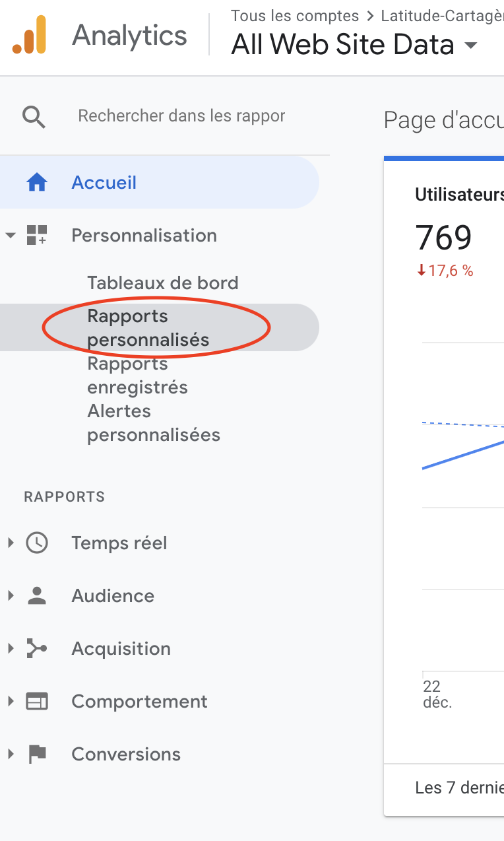This screenshot has width=504, height=841.
Task: Expand the Temps réel section arrow
Action: pos(11,543)
